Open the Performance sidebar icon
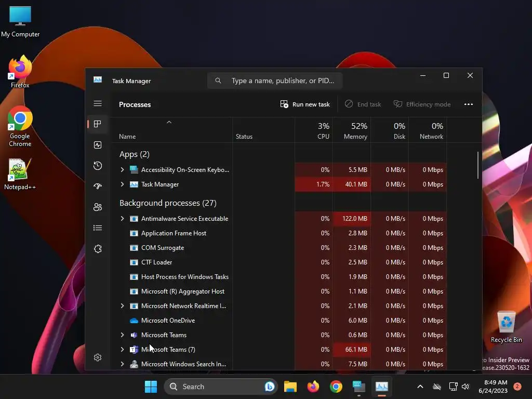This screenshot has width=532, height=399. point(98,145)
